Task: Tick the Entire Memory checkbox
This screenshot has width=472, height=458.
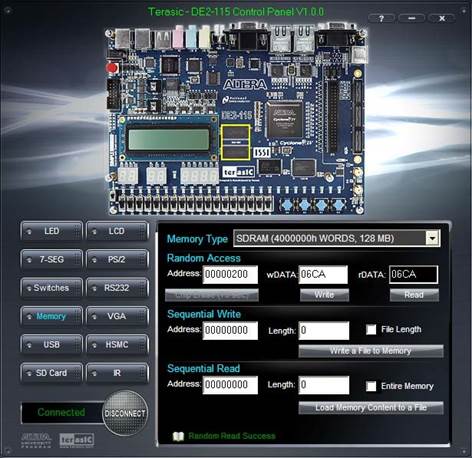Action: (371, 386)
